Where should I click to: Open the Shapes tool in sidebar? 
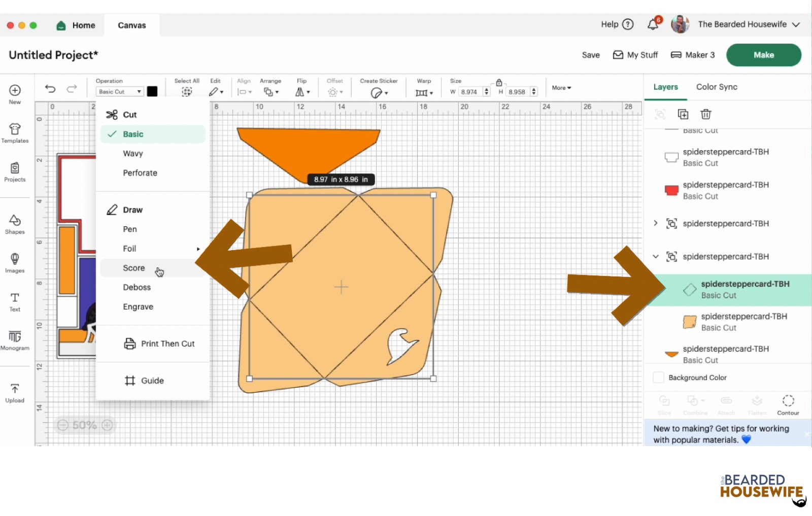[x=15, y=223]
